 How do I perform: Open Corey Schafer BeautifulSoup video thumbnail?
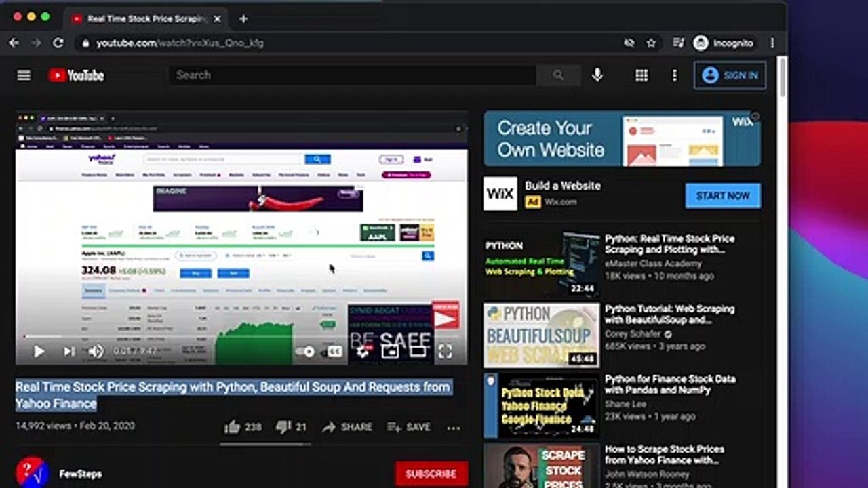point(542,335)
